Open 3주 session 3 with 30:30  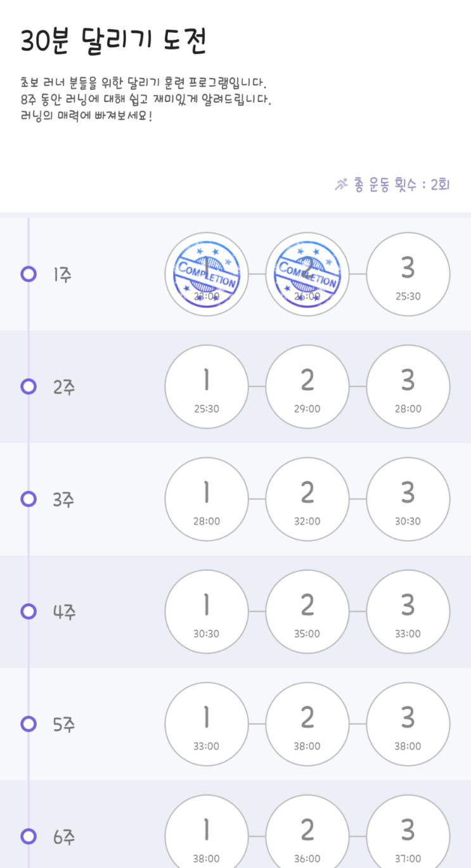pyautogui.click(x=408, y=499)
